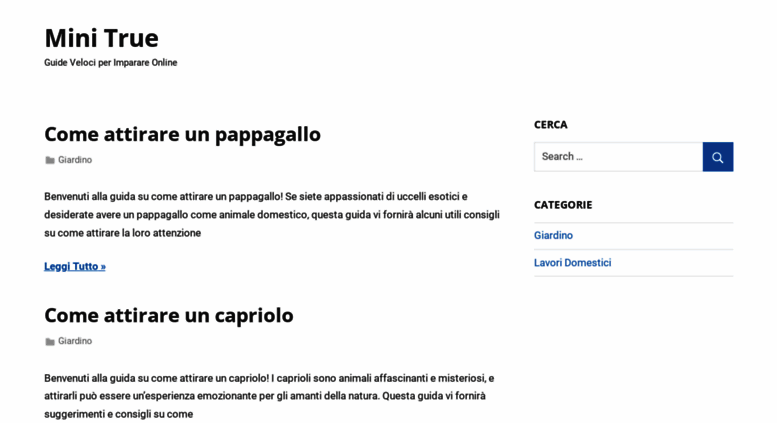Click the folder icon beside the pappagallo post category
The image size is (777, 423).
click(x=50, y=160)
